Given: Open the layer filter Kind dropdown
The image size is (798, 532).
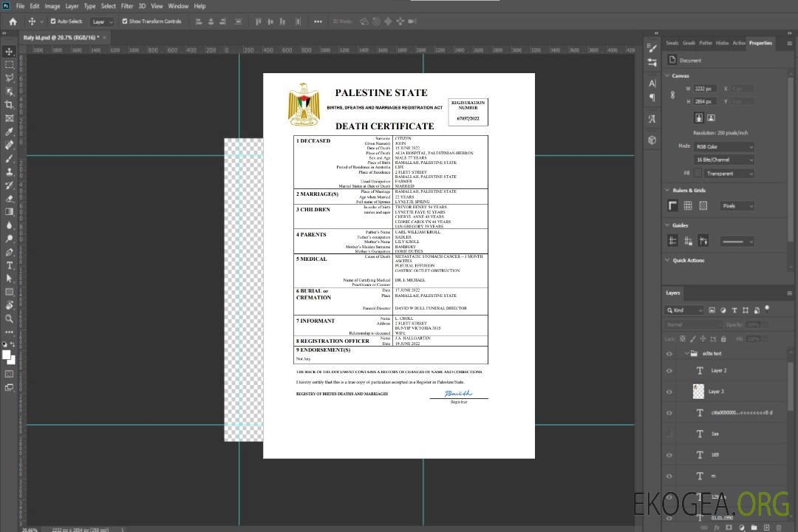Looking at the screenshot, I should [684, 310].
